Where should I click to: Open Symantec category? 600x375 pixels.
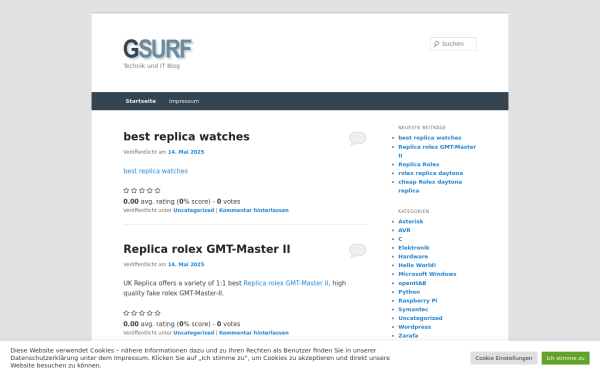click(x=413, y=309)
